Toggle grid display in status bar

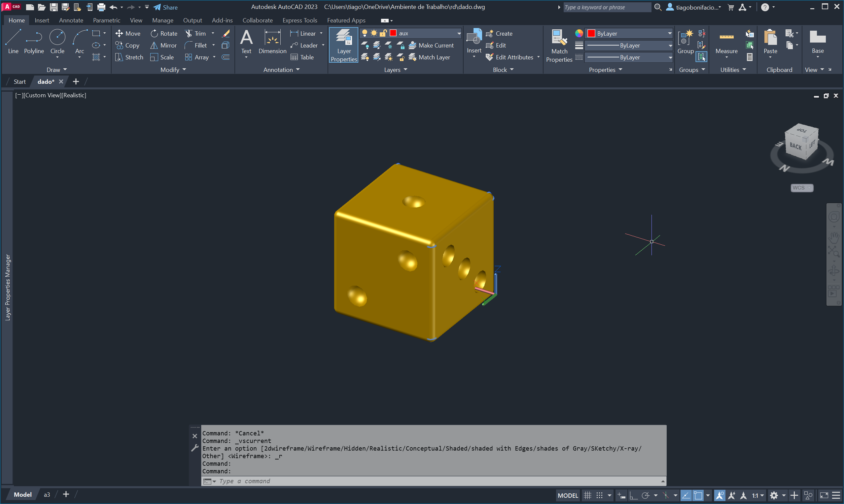(x=588, y=495)
